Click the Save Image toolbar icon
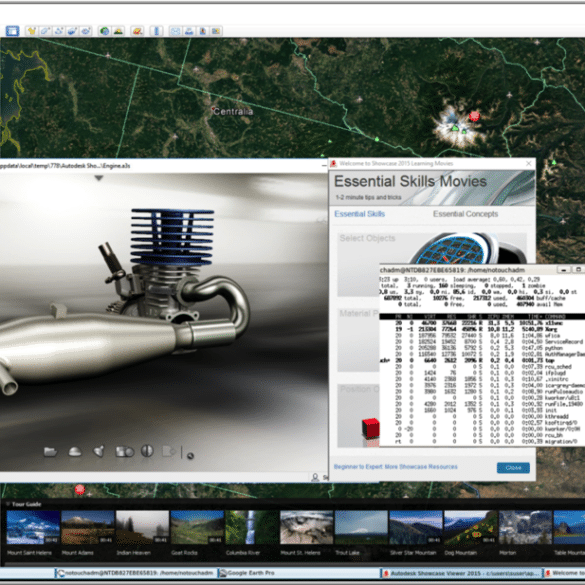 point(202,31)
